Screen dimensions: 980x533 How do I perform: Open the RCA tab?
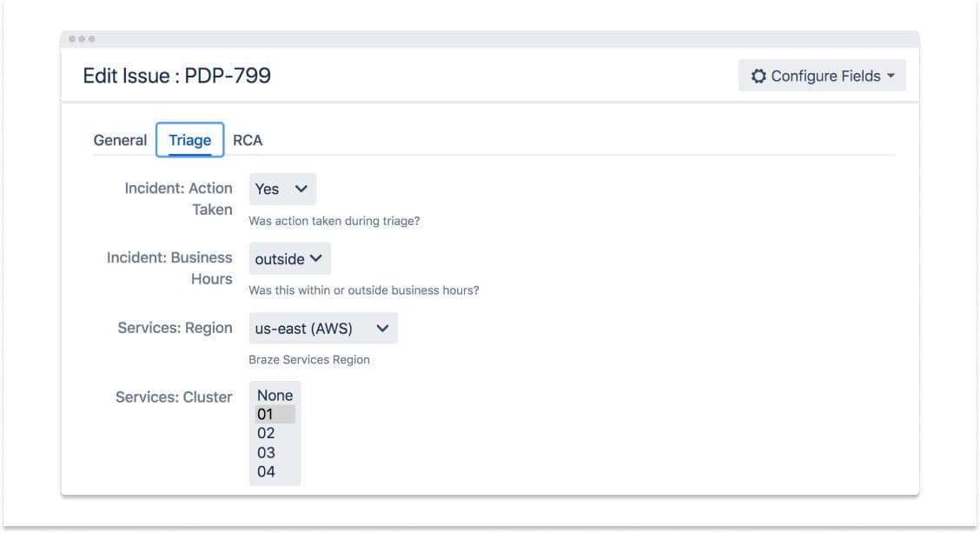click(x=248, y=140)
